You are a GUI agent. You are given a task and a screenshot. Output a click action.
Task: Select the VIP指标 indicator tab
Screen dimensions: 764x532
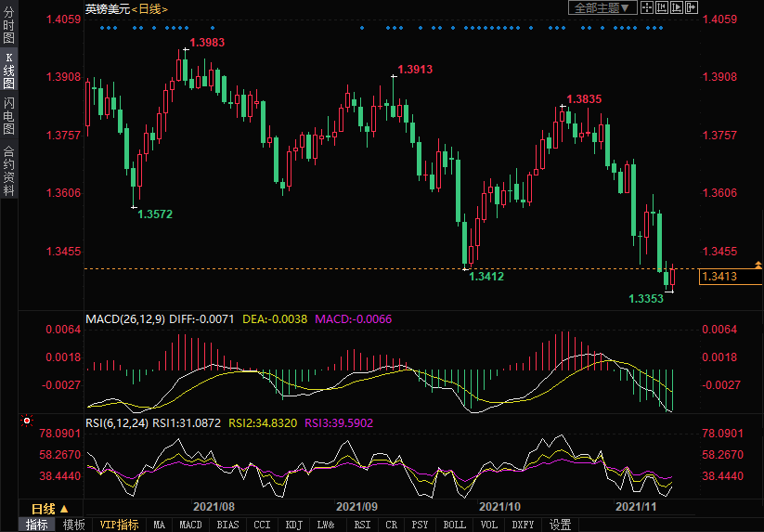coord(120,525)
